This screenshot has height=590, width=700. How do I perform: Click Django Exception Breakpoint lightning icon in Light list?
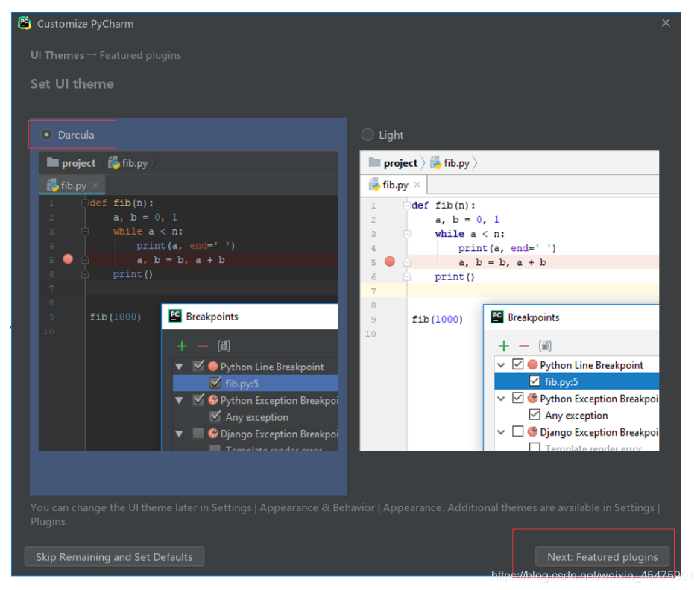(532, 431)
